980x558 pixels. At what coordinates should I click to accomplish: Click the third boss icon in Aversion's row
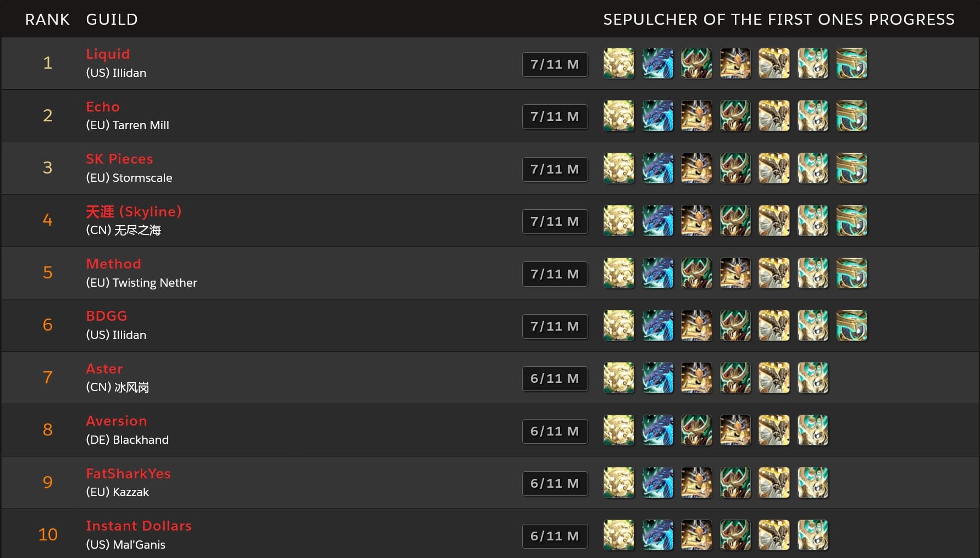click(696, 430)
